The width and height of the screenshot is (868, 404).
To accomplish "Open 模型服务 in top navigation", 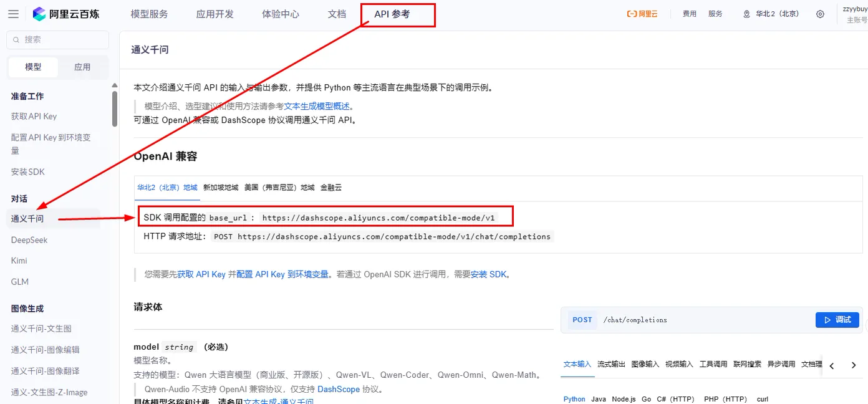I will [149, 14].
